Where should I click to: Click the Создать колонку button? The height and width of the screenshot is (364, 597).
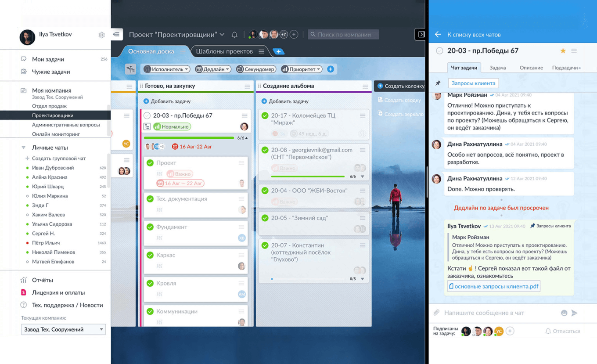(x=400, y=86)
